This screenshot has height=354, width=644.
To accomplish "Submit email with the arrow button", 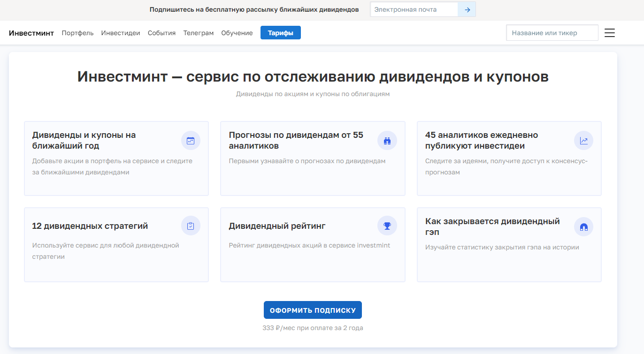I will pyautogui.click(x=467, y=9).
